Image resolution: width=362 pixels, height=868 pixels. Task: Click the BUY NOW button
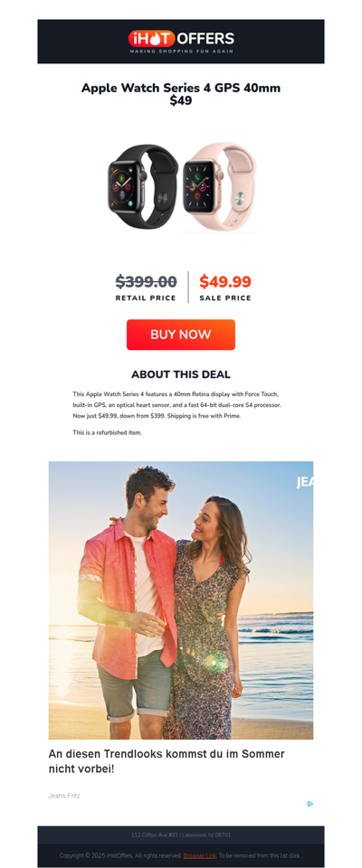click(181, 335)
